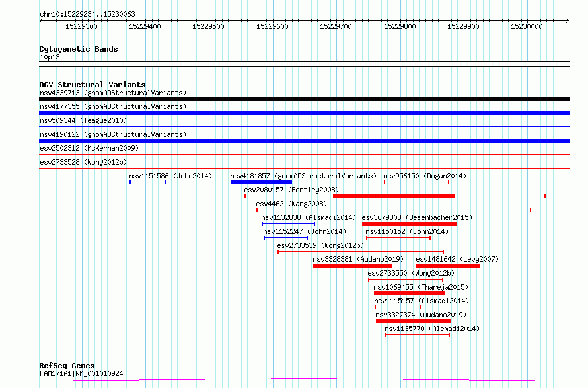
Task: Open esv2733550 (Wong2012b) label
Action: [411, 273]
